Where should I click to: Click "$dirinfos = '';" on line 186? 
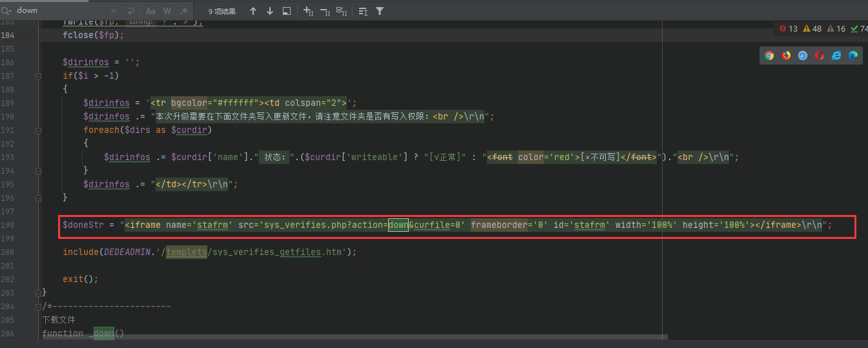pyautogui.click(x=101, y=62)
